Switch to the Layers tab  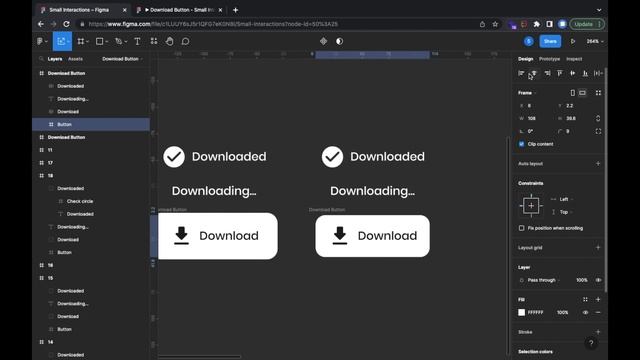coord(55,59)
